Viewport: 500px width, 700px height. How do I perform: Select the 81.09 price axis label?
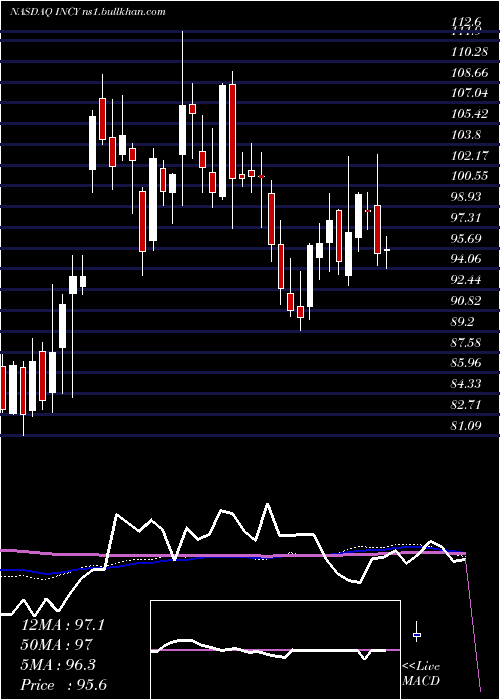(467, 425)
